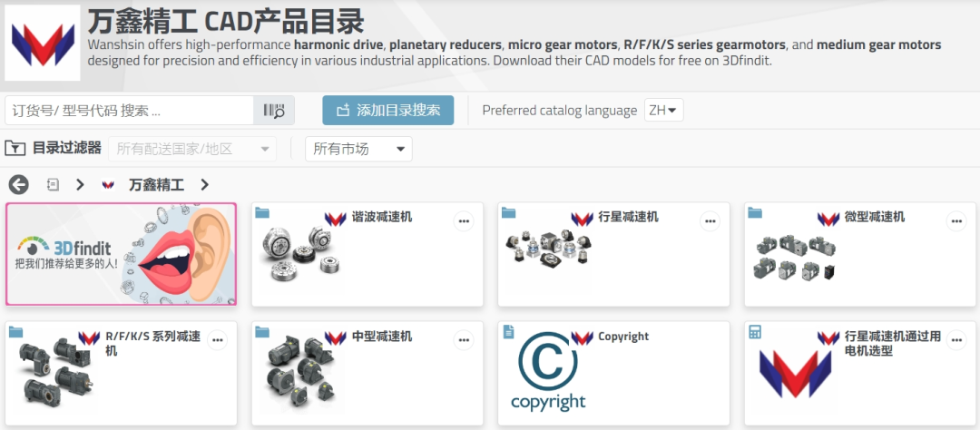This screenshot has height=430, width=980.
Task: Click 目录过滤器 label
Action: (x=67, y=148)
